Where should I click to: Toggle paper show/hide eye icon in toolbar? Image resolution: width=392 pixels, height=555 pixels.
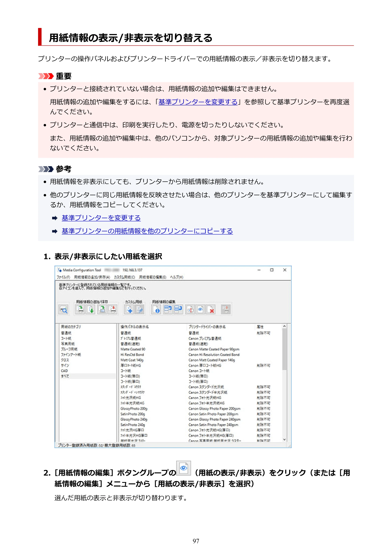click(x=200, y=309)
